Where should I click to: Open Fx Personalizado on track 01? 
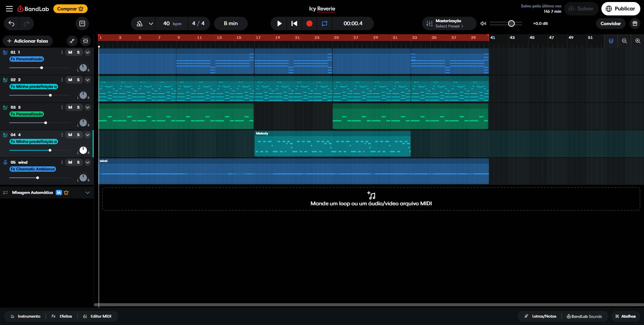[x=27, y=59]
